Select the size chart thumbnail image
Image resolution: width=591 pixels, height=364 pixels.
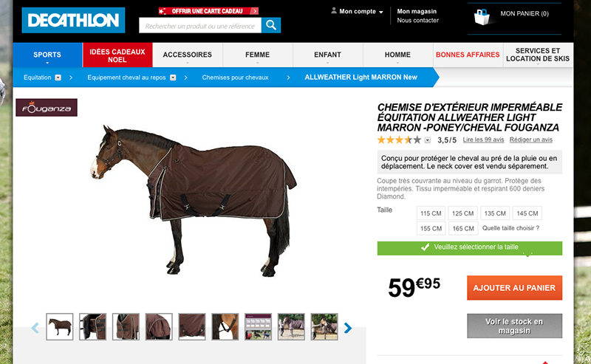tap(258, 326)
